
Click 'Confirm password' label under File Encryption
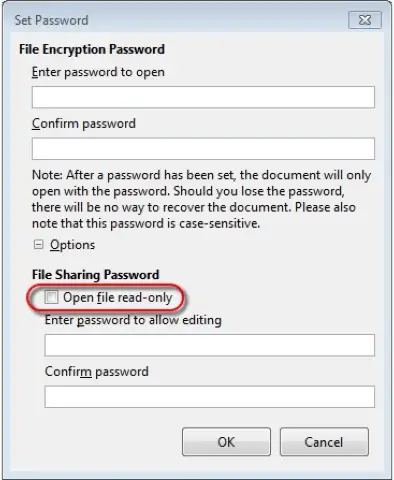84,124
